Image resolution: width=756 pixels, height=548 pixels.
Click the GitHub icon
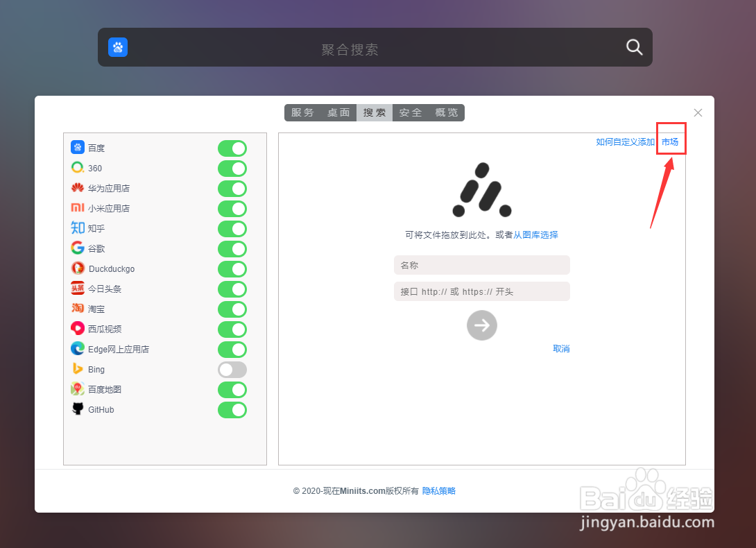point(78,409)
